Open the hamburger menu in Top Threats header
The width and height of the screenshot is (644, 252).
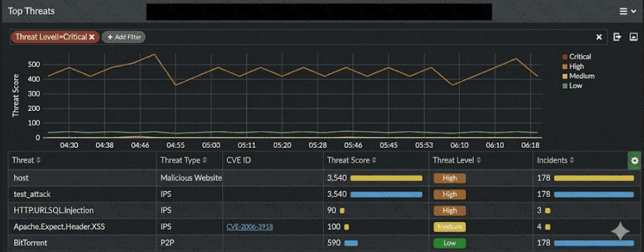(x=627, y=12)
